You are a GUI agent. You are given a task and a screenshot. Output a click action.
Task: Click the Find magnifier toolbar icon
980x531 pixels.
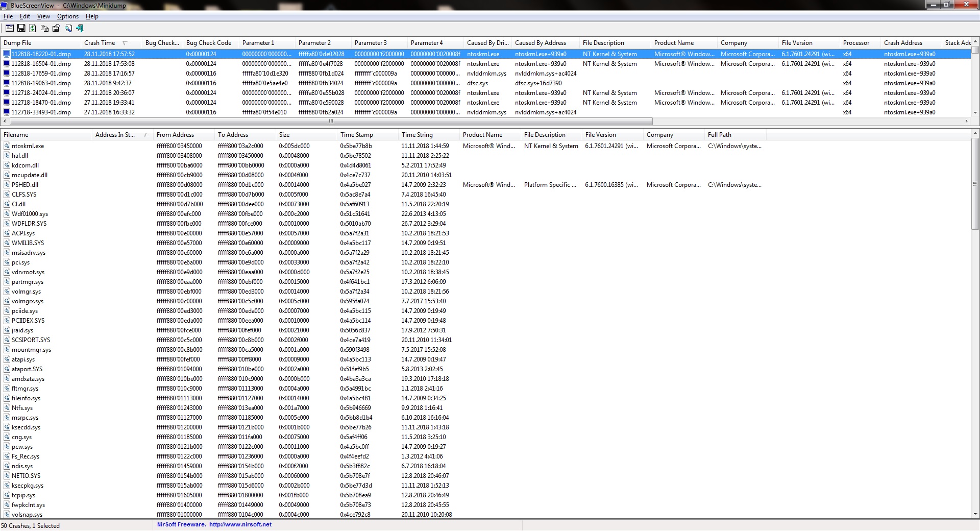pyautogui.click(x=68, y=28)
